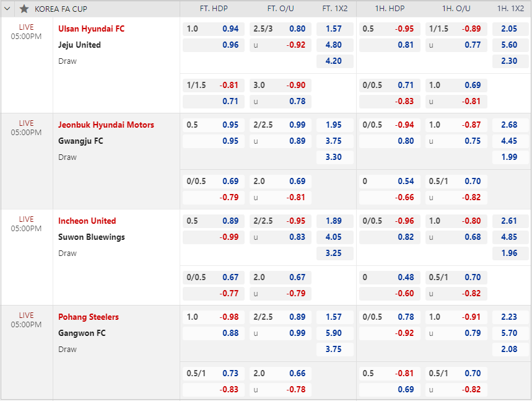Image resolution: width=532 pixels, height=401 pixels.
Task: Click the LIVE label for Ulsan Hyundai match
Action: (x=26, y=27)
